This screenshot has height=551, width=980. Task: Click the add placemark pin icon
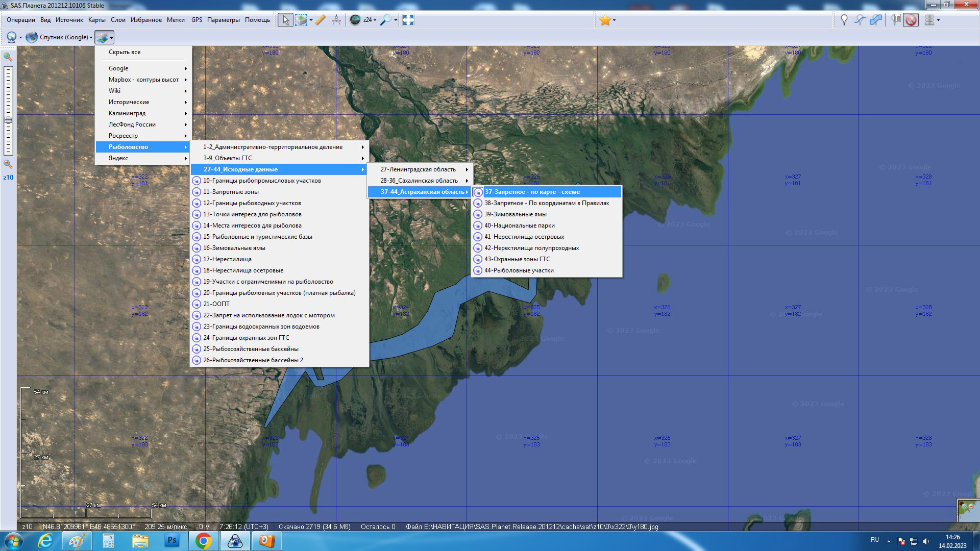tap(844, 20)
